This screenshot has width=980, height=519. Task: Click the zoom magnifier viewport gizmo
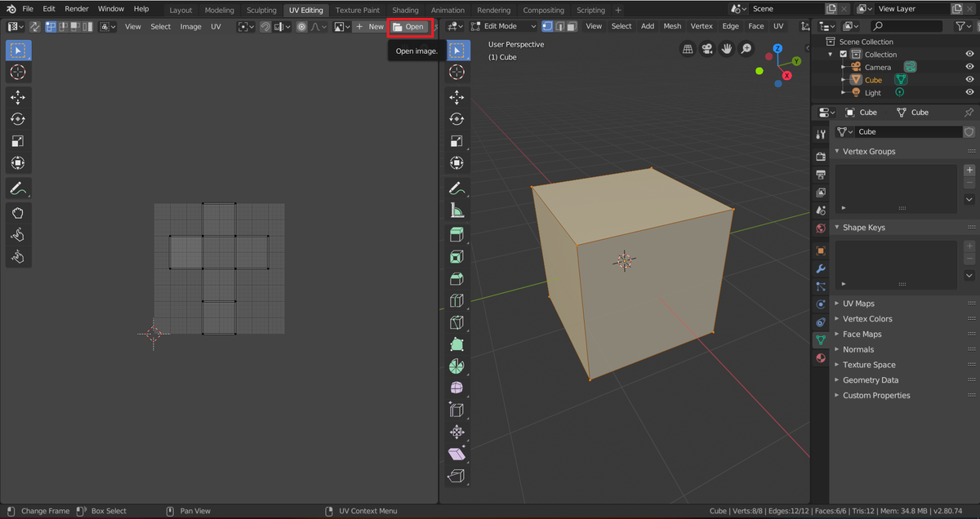tap(746, 49)
